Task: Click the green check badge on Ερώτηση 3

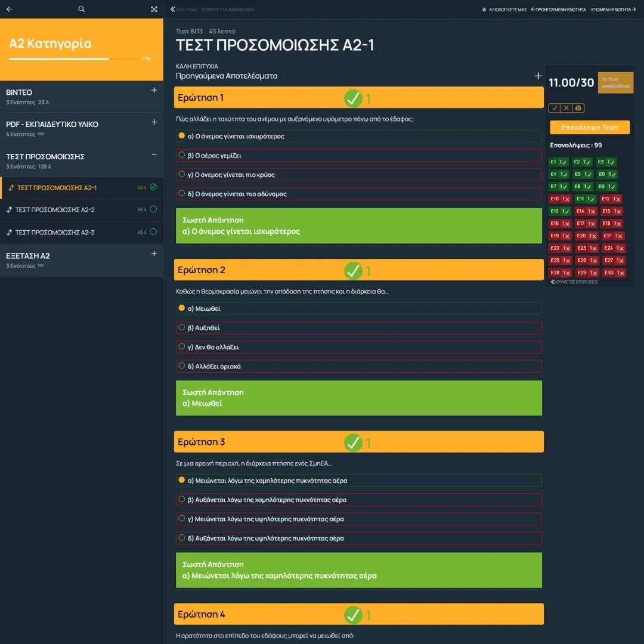Action: tap(353, 442)
